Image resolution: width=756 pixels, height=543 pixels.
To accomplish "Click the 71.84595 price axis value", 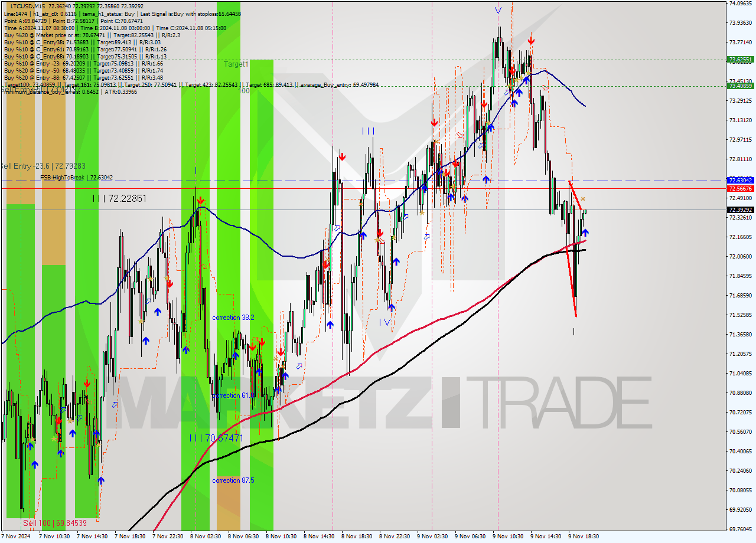I will click(741, 276).
